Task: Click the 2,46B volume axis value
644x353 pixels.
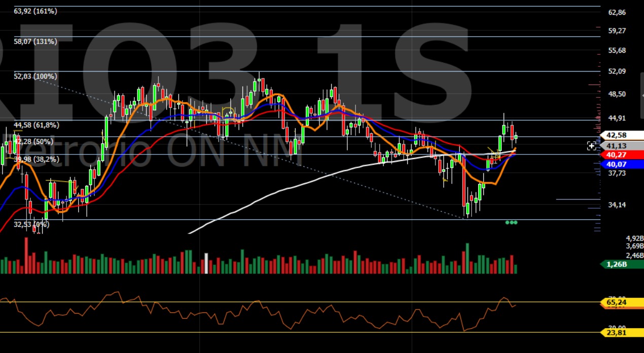Action: coord(634,255)
